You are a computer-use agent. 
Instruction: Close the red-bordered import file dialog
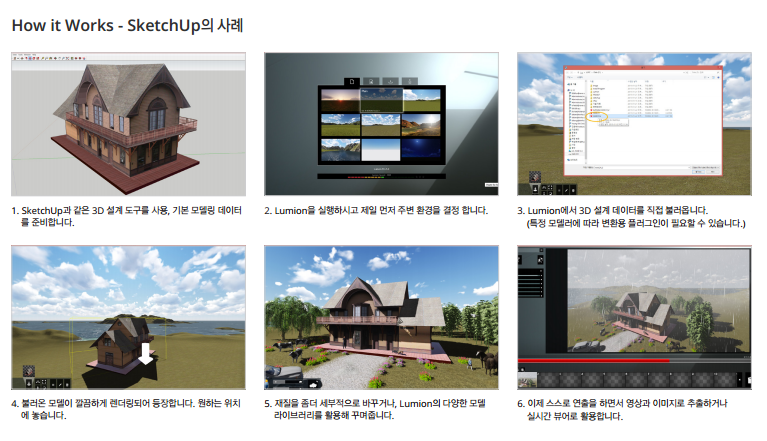tap(720, 67)
